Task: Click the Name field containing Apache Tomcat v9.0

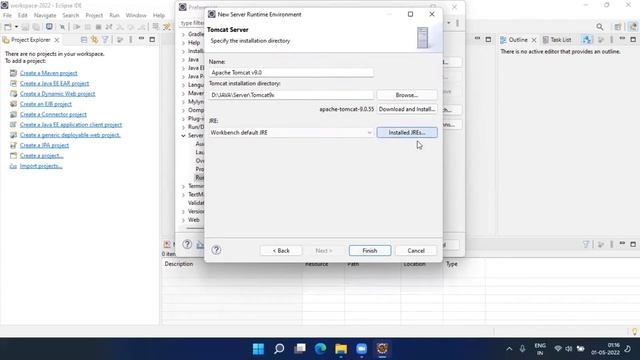Action: [291, 72]
